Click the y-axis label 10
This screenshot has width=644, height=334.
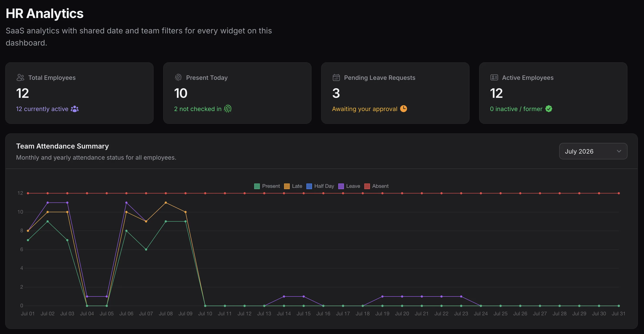[20, 212]
